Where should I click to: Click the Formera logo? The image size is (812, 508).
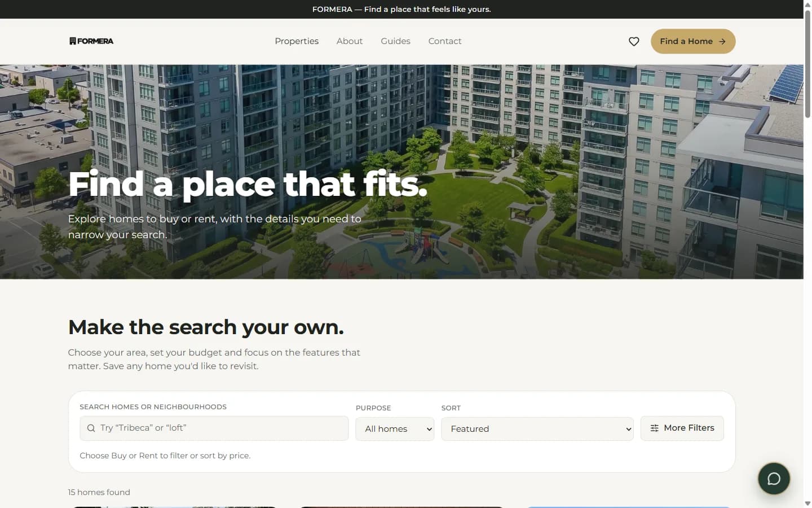pyautogui.click(x=91, y=41)
